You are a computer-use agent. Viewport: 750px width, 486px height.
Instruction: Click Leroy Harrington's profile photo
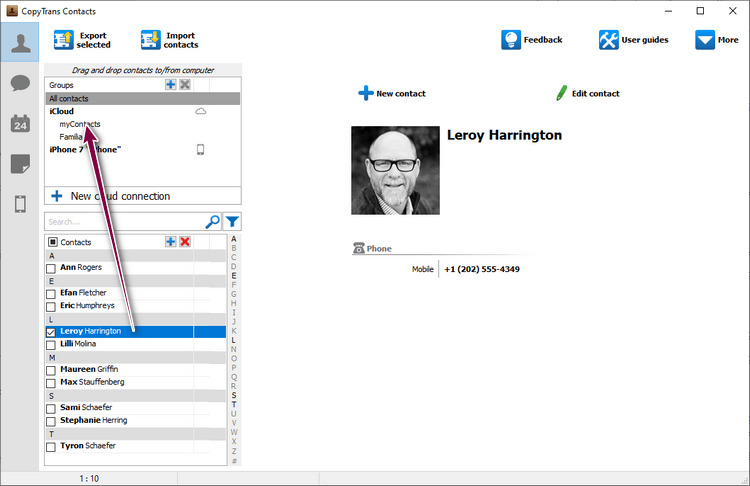[395, 170]
